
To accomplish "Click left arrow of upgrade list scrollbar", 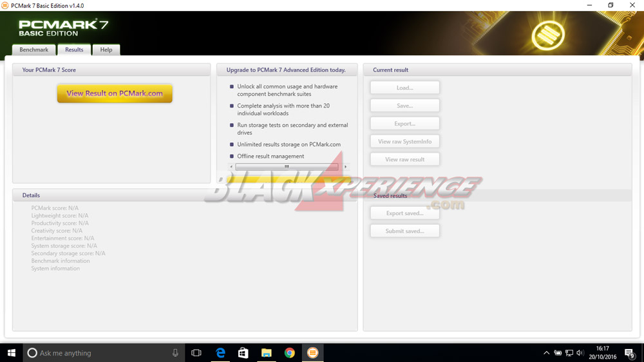I will pos(231,167).
